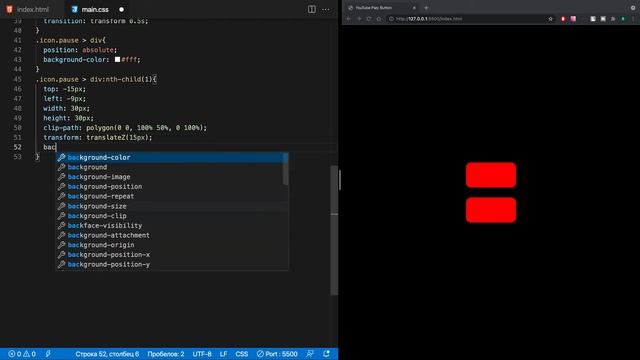Insert the background-clip suggestion
The width and height of the screenshot is (640, 360).
tap(171, 216)
